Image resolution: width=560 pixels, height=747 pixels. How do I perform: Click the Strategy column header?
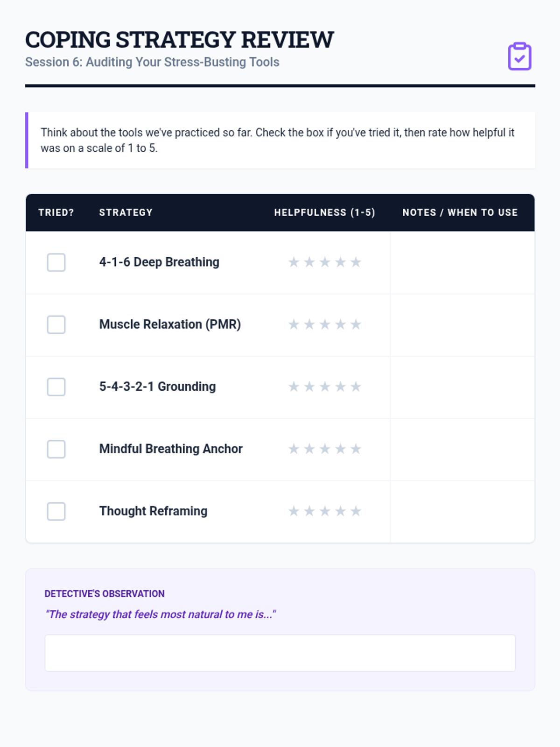[x=126, y=212]
